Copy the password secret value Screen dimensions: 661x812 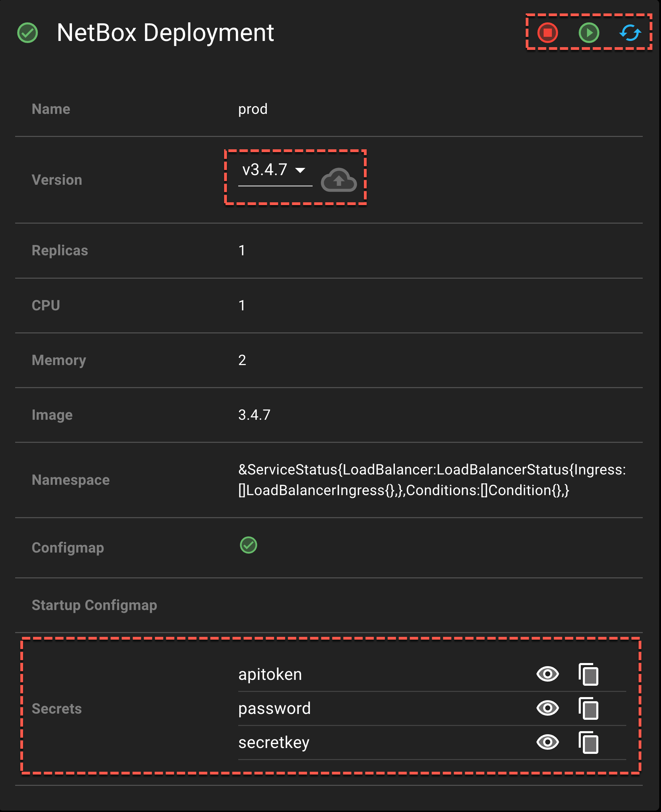pos(588,708)
